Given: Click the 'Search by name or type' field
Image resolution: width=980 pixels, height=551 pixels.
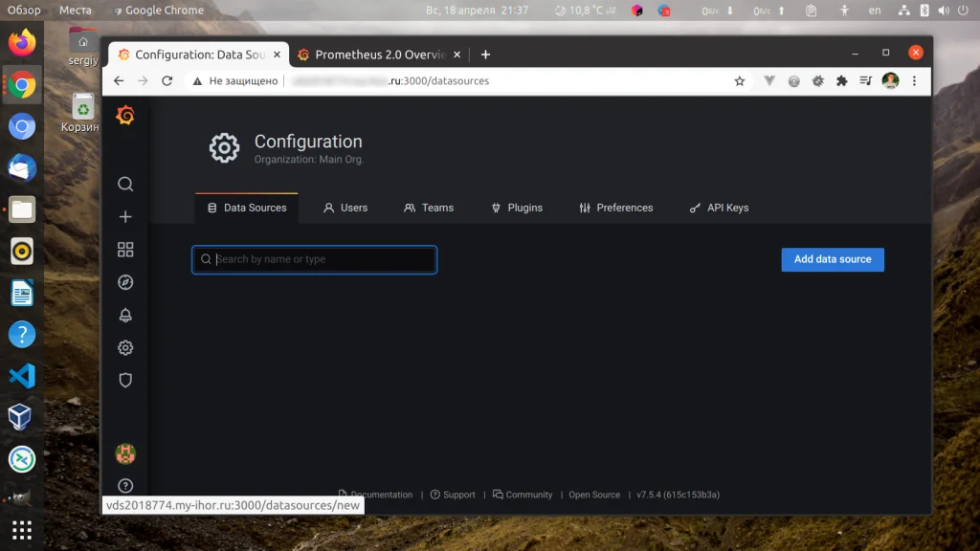Looking at the screenshot, I should (x=314, y=259).
